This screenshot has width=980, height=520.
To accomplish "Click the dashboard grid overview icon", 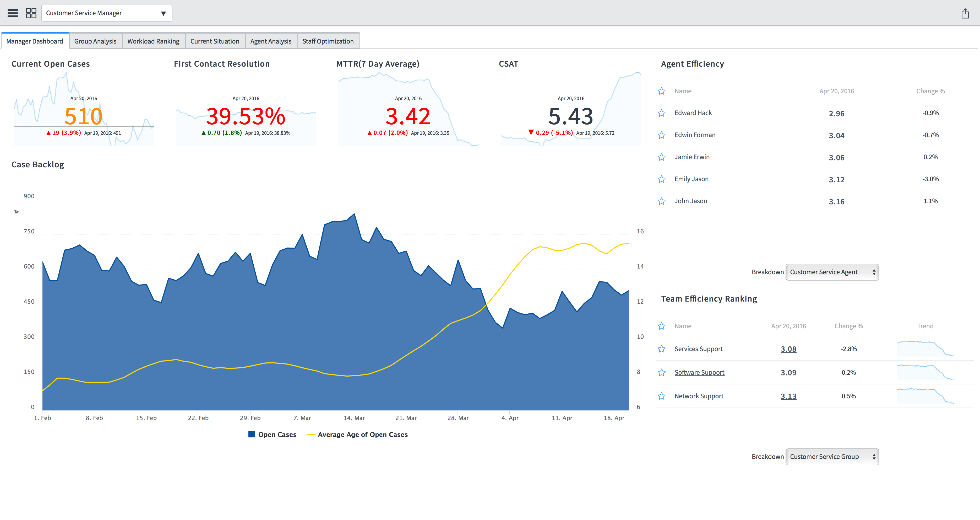I will coord(31,13).
